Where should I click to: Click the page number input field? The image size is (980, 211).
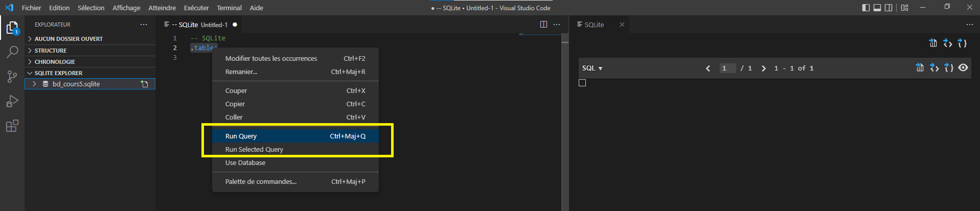727,68
